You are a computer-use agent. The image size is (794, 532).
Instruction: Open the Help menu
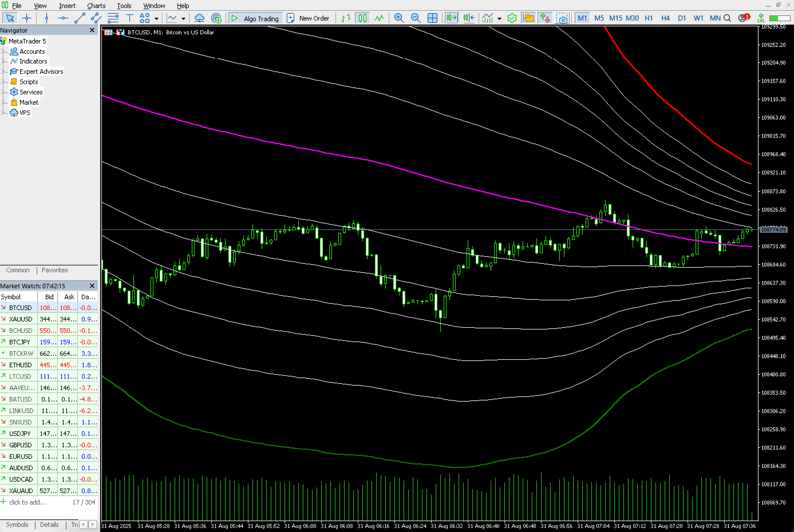click(x=183, y=6)
